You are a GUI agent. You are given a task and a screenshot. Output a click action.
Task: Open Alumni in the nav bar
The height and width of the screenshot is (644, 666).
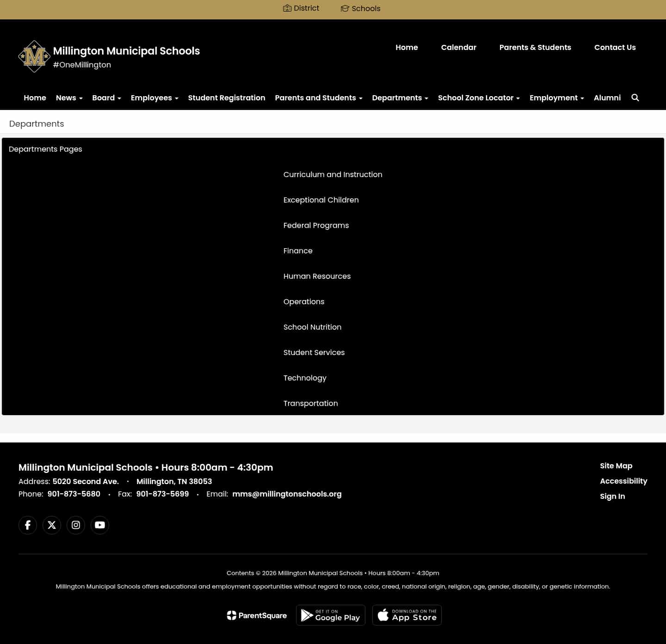(x=607, y=98)
